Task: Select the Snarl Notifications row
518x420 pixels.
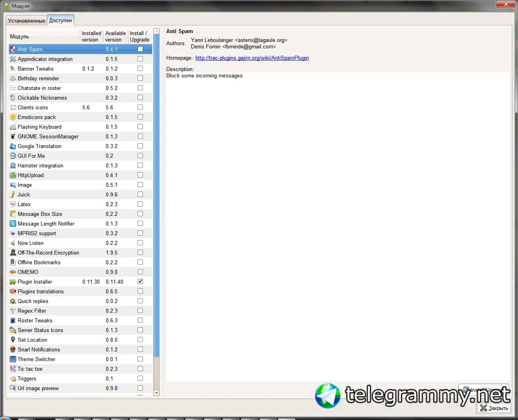Action: (80, 349)
